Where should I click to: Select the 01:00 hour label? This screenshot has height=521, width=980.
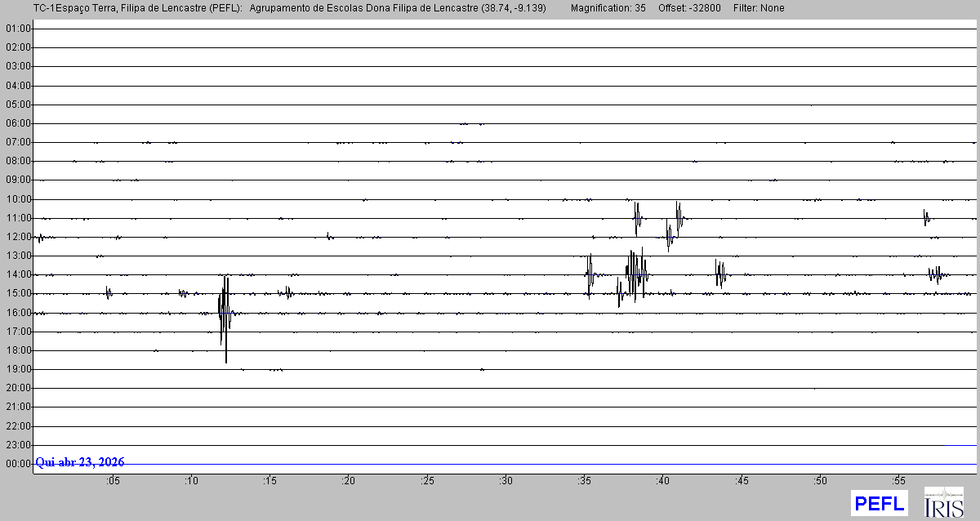point(17,29)
